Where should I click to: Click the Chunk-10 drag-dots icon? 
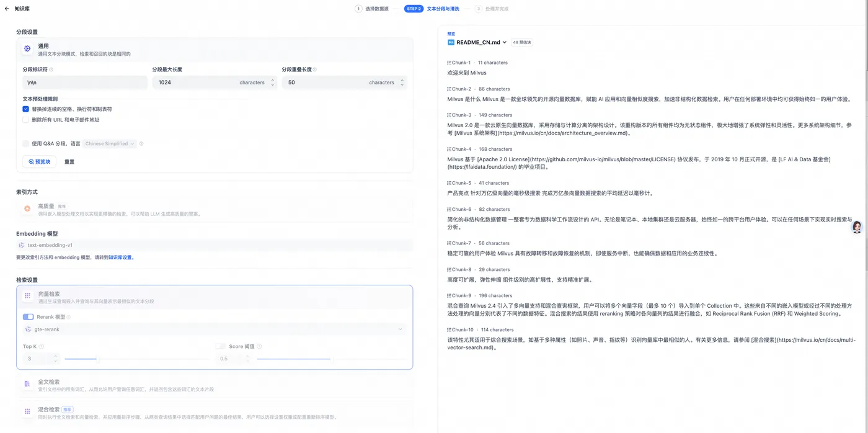(x=449, y=329)
